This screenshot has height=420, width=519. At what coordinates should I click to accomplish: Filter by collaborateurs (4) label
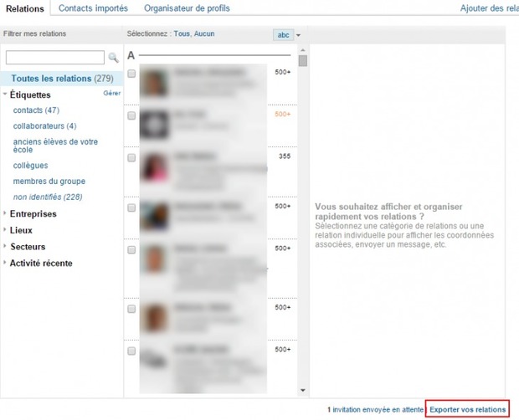(44, 126)
